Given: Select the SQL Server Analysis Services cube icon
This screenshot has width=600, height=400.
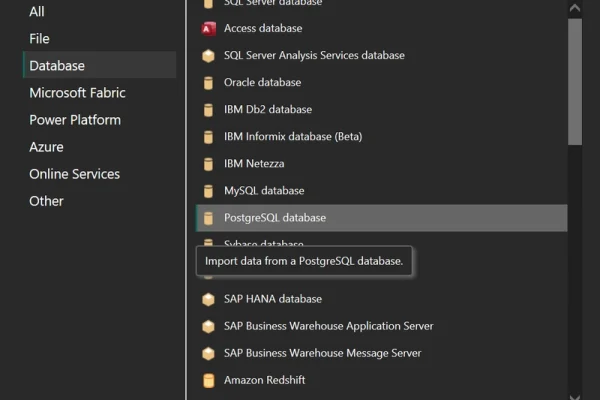Looking at the screenshot, I should click(208, 56).
